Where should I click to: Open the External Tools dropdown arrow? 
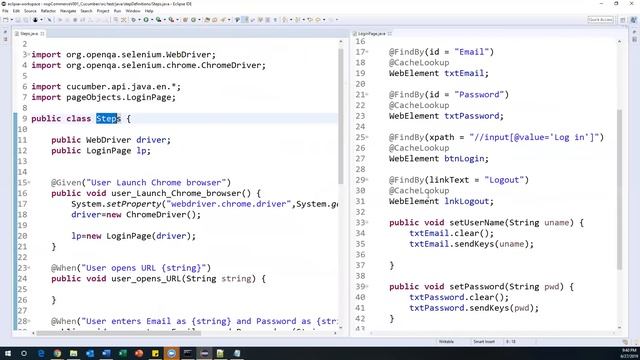[177, 20]
